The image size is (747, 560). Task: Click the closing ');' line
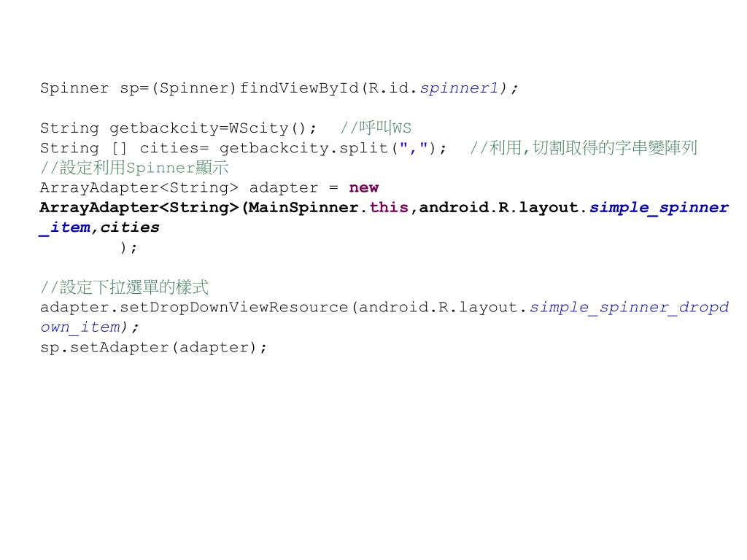(128, 248)
